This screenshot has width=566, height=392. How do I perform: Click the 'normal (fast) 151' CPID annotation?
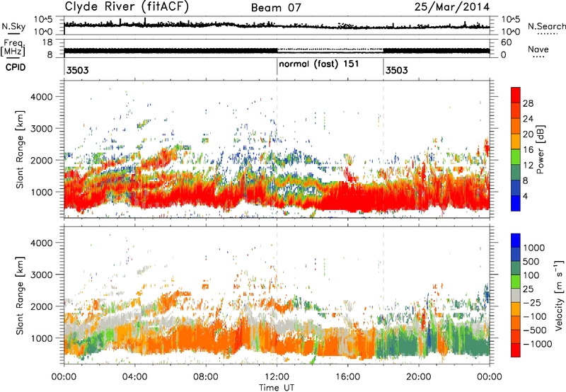point(319,64)
